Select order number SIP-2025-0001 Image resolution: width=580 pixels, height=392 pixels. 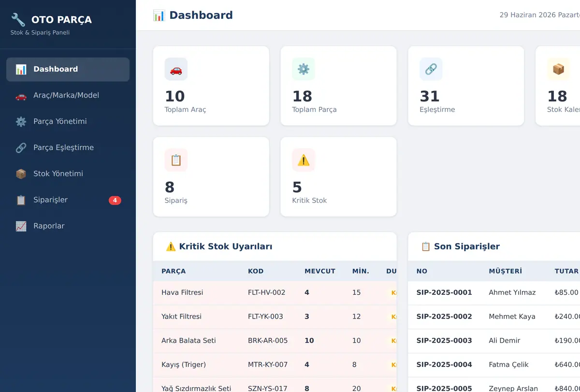click(444, 292)
